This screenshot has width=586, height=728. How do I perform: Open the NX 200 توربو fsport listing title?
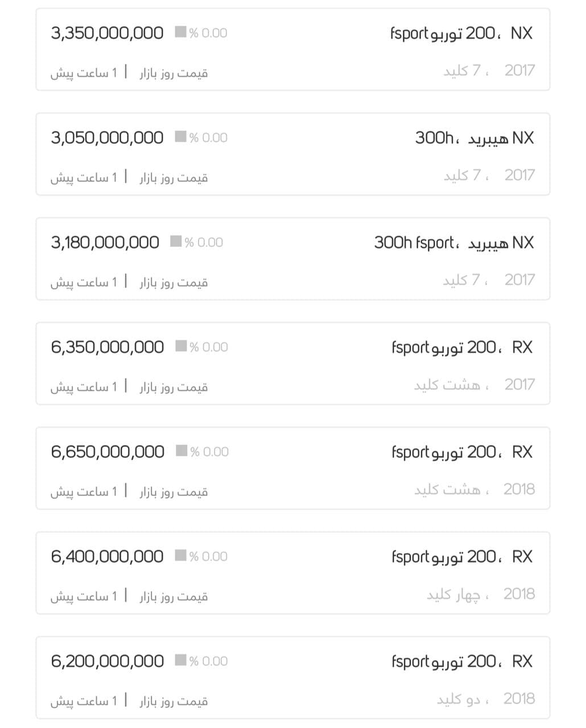461,33
